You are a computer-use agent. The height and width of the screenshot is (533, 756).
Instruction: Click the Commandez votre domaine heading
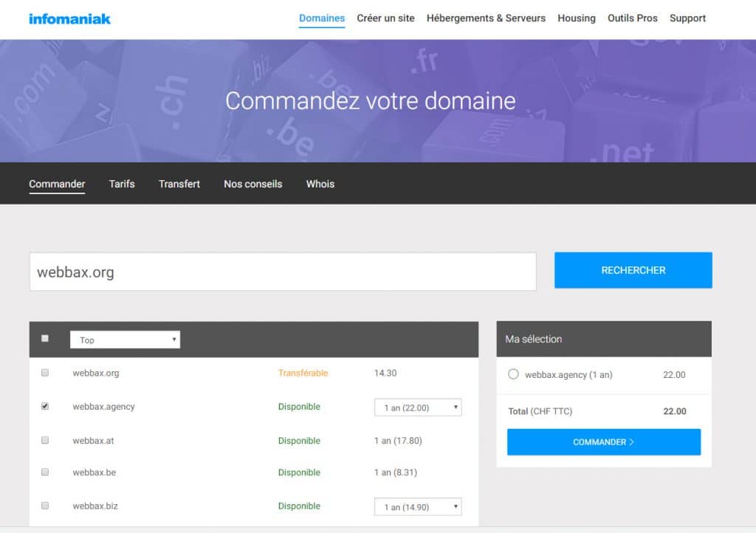tap(371, 100)
